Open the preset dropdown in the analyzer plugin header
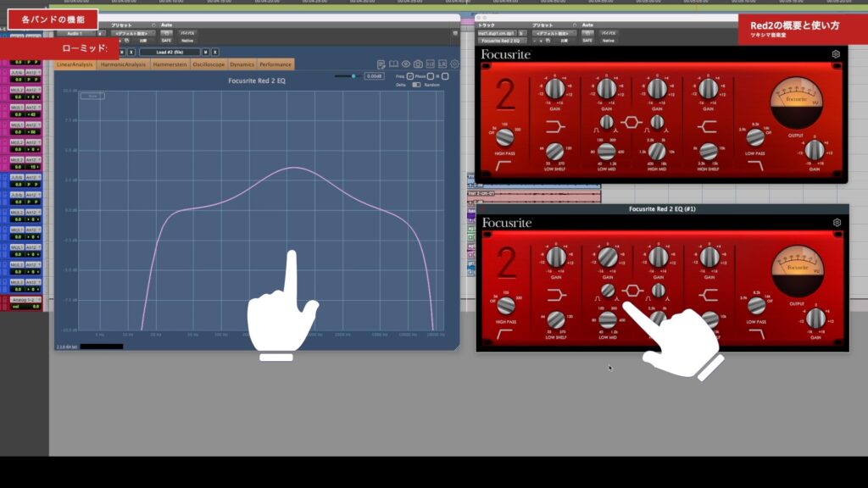Screen dimensions: 868x488 coord(131,33)
